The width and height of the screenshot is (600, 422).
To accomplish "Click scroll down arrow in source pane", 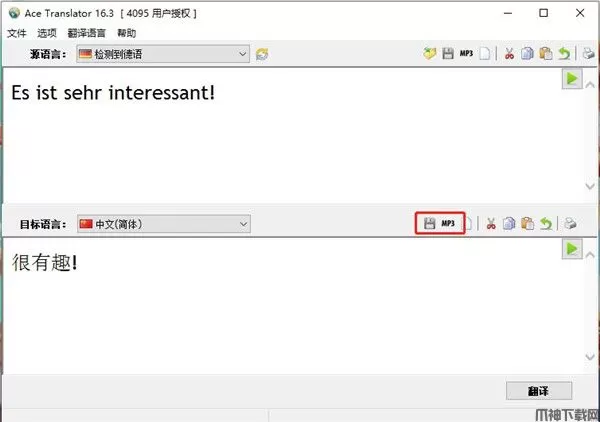I will point(590,186).
